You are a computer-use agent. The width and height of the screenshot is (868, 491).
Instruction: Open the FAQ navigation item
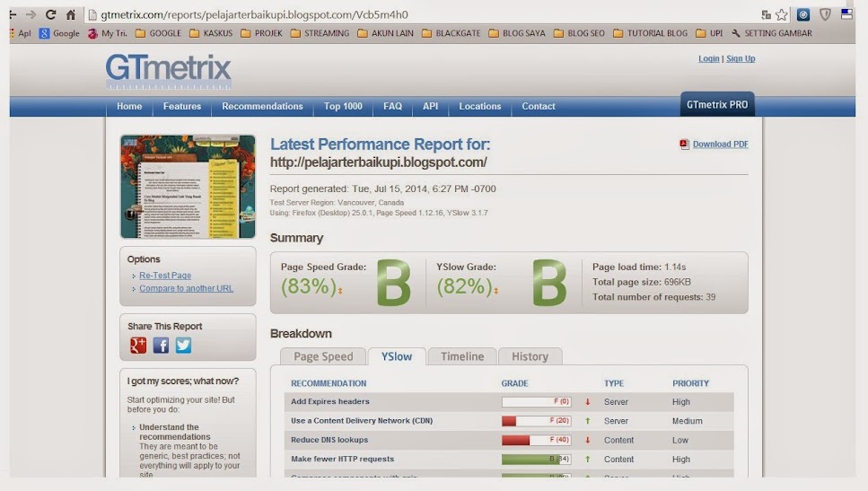click(392, 106)
